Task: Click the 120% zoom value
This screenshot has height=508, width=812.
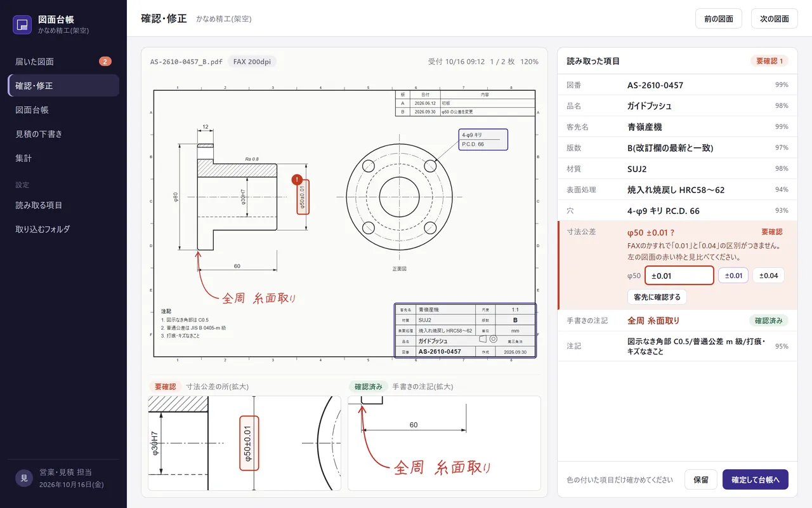Action: click(530, 62)
